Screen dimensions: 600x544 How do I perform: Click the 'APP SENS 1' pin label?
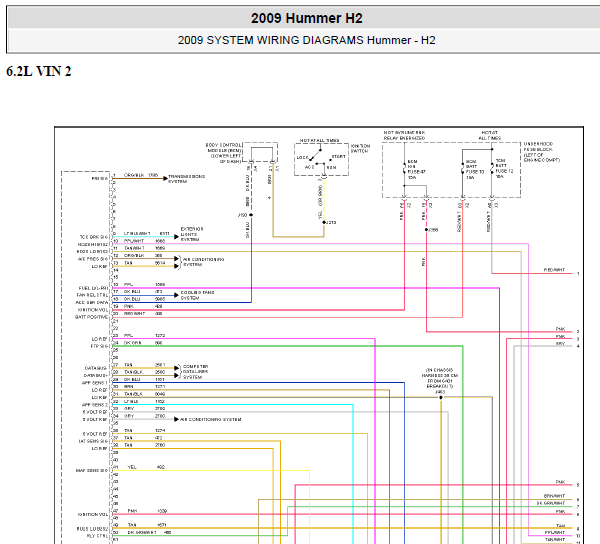coord(95,383)
